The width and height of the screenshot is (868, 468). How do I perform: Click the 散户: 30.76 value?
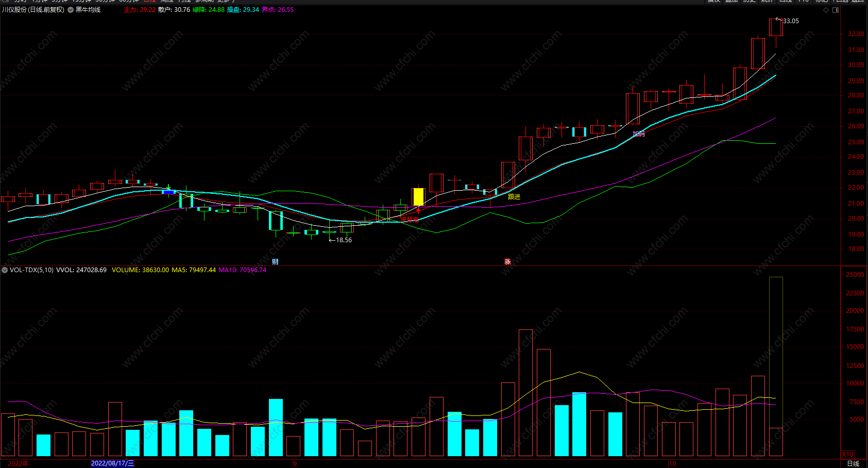tap(174, 10)
